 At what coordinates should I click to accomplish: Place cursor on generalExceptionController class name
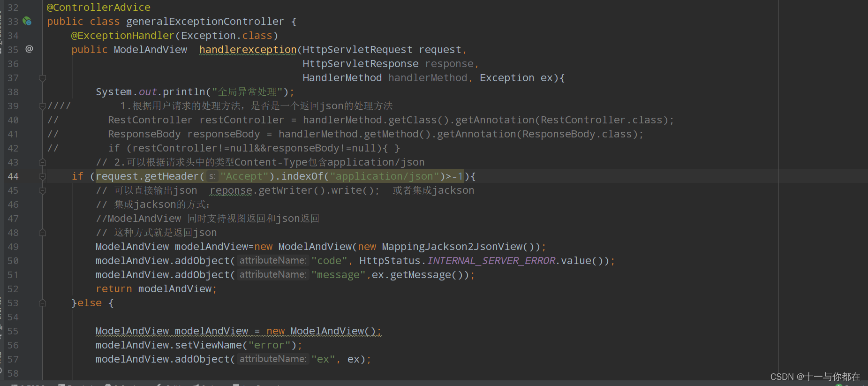[x=205, y=22]
